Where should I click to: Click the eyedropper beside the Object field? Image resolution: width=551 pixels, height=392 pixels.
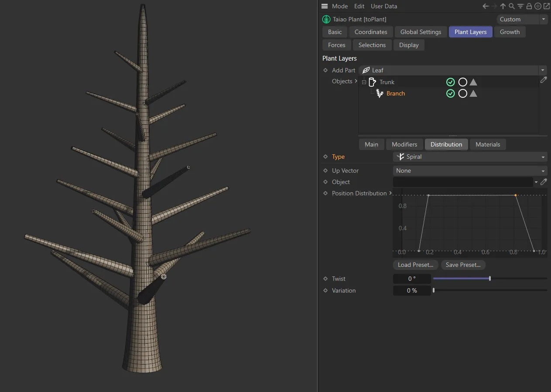(544, 182)
